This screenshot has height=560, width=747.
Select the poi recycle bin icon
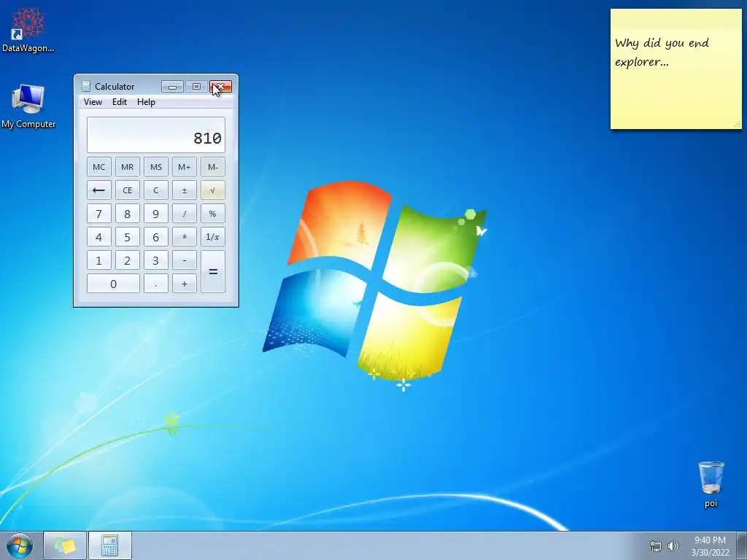click(711, 484)
